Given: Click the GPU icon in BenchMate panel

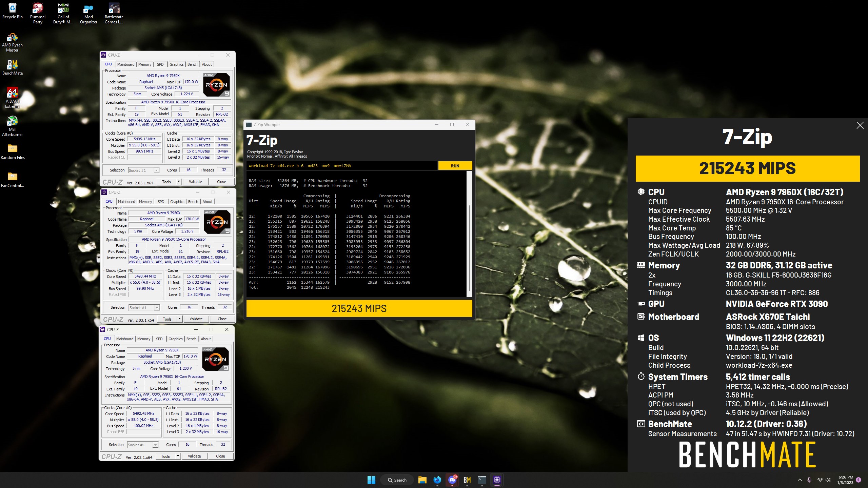Looking at the screenshot, I should 641,304.
